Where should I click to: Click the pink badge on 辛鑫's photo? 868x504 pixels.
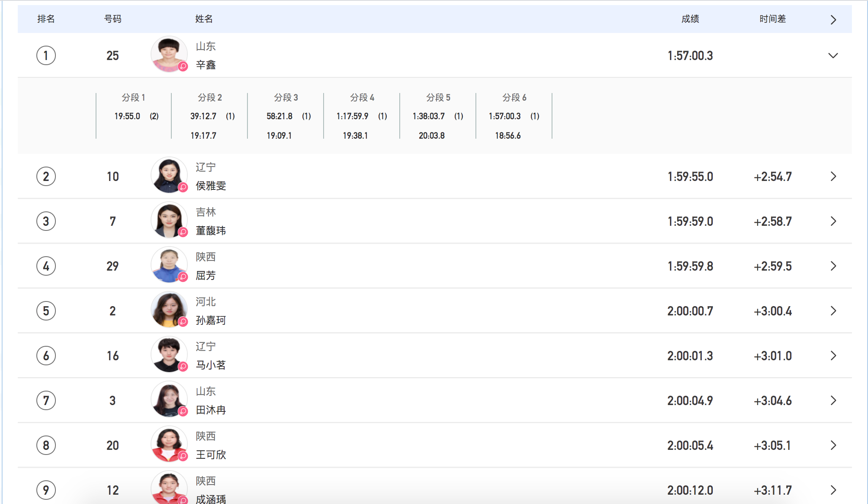pos(183,66)
